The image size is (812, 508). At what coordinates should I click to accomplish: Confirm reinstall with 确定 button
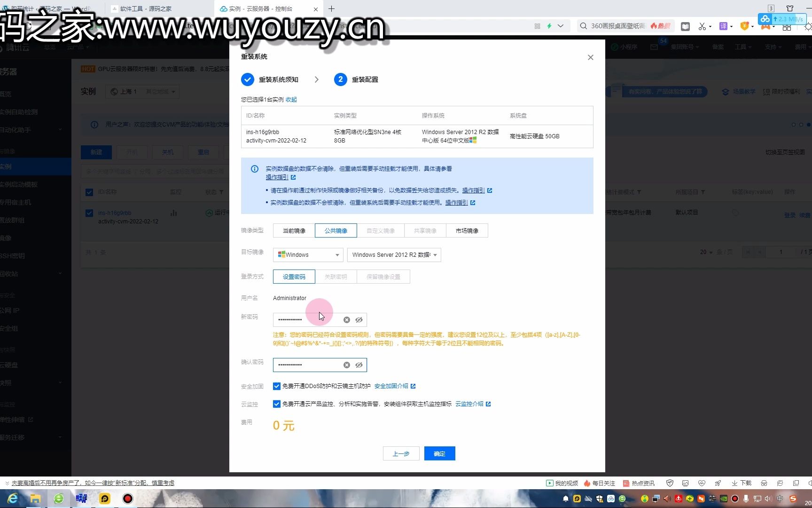(x=439, y=453)
